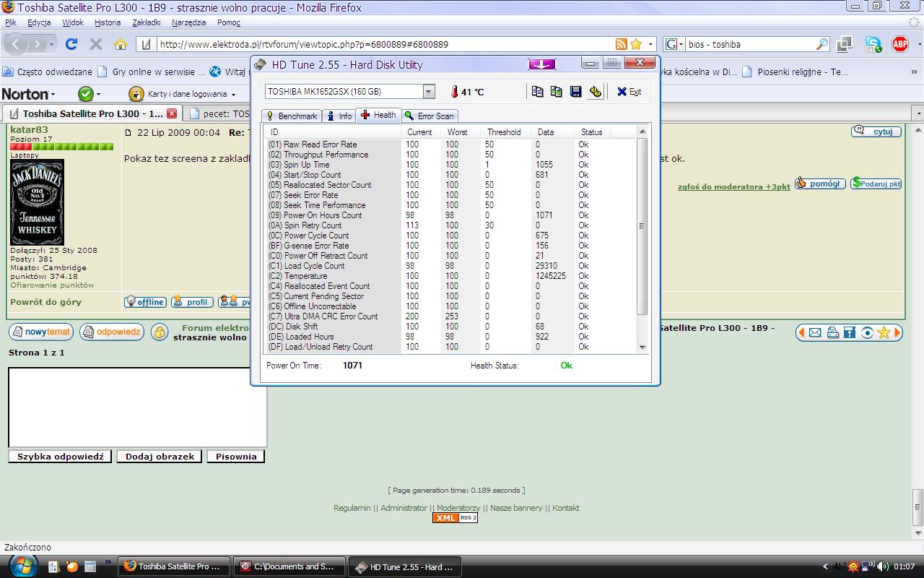Click the second copy screenshot icon in HD Tune
The image size is (924, 578).
click(x=556, y=92)
